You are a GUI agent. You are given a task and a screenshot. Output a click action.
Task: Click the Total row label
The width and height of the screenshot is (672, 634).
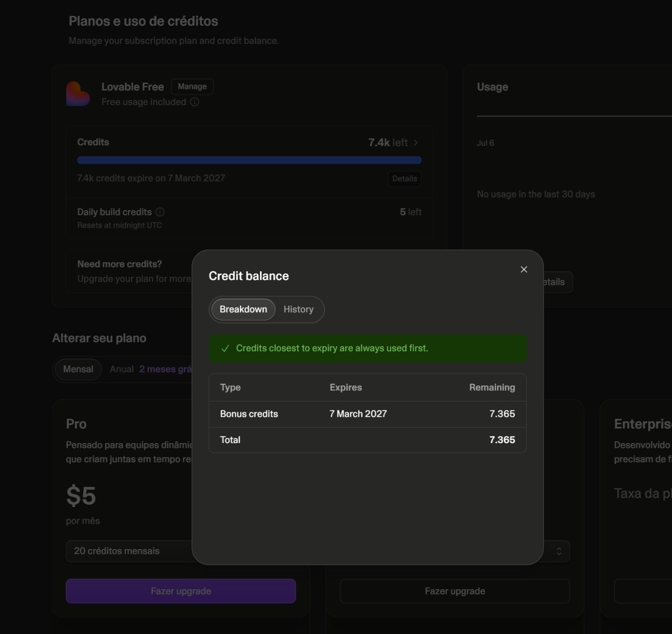tap(230, 440)
